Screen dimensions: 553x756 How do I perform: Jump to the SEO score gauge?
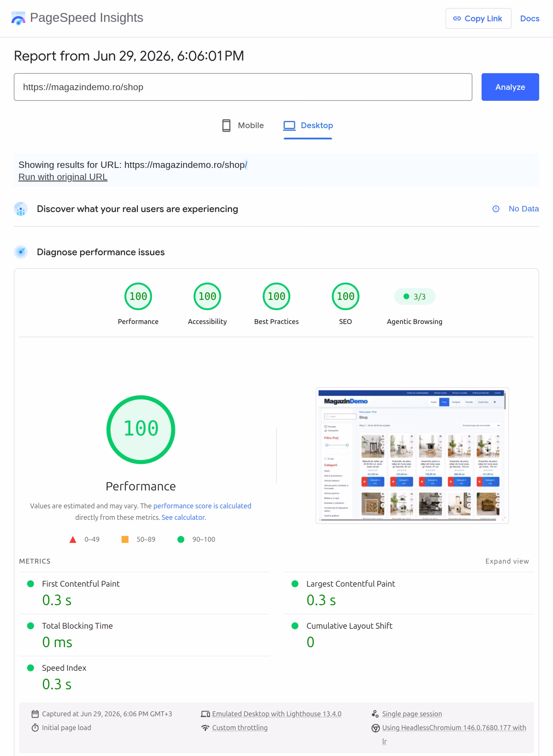pos(345,296)
